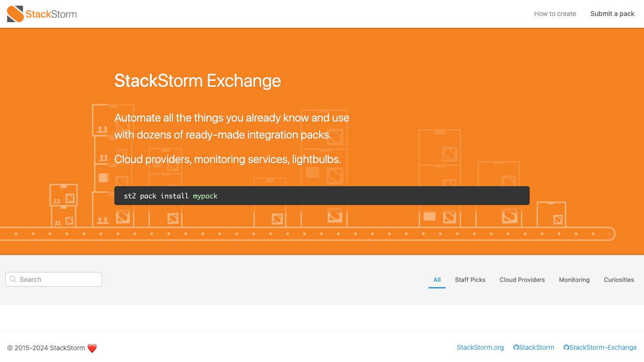Select the Curiosities filter tab
Viewport: 644px width, 362px height.
tap(619, 280)
